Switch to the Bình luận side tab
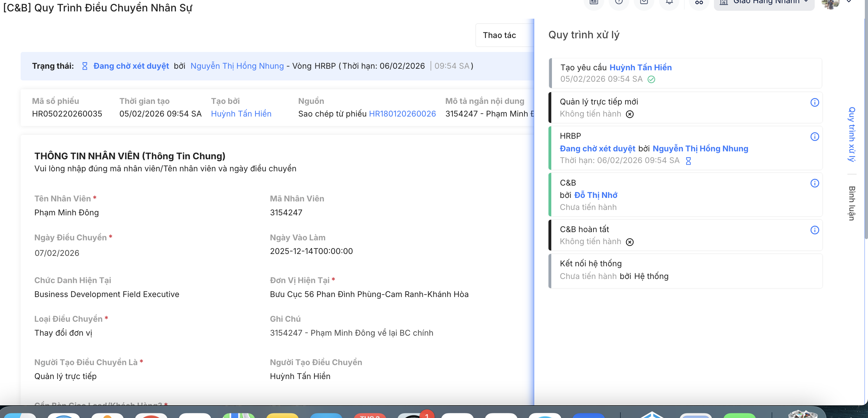This screenshot has height=418, width=868. (852, 203)
